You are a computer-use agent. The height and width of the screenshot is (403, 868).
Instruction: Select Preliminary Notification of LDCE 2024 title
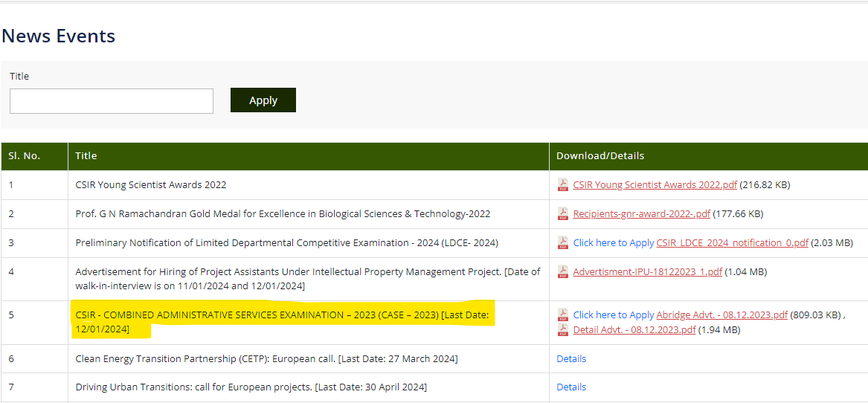coord(287,242)
